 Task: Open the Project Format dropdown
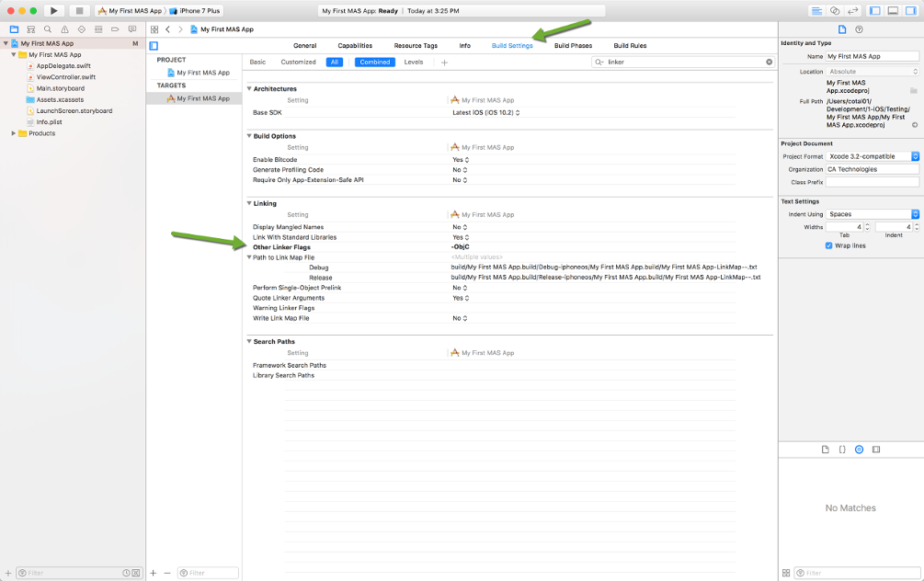pos(873,156)
